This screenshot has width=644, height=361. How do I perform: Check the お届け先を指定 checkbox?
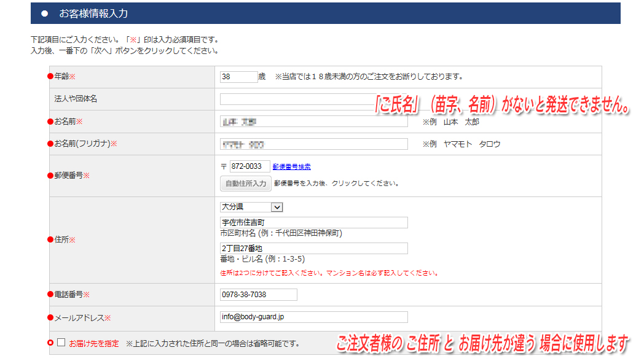click(x=61, y=343)
